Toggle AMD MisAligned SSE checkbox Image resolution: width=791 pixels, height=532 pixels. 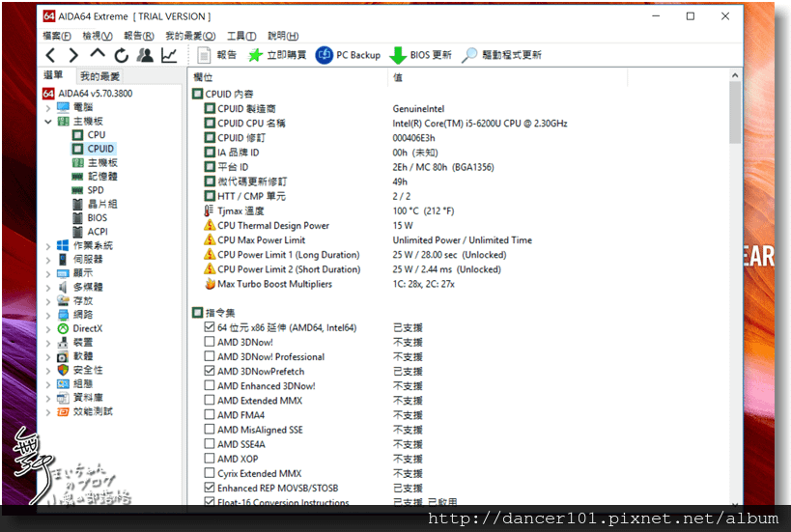(210, 430)
